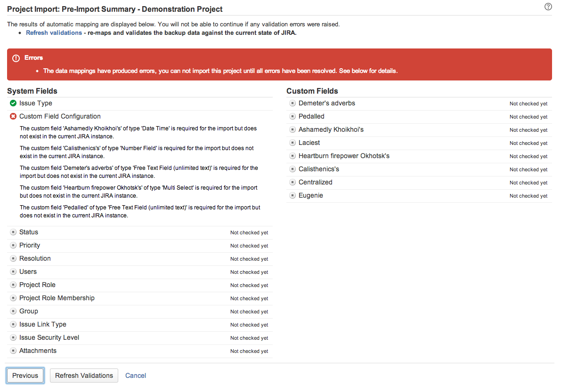Open the Refresh validations link at top
The image size is (561, 392).
click(54, 33)
